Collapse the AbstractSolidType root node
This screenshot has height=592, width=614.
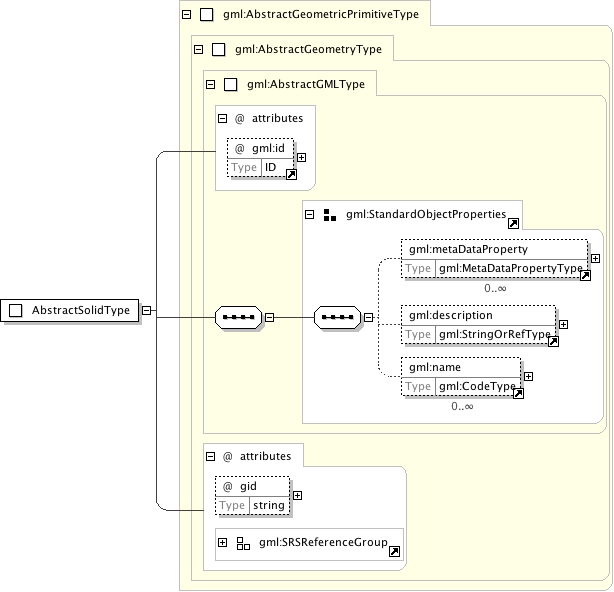(x=146, y=310)
